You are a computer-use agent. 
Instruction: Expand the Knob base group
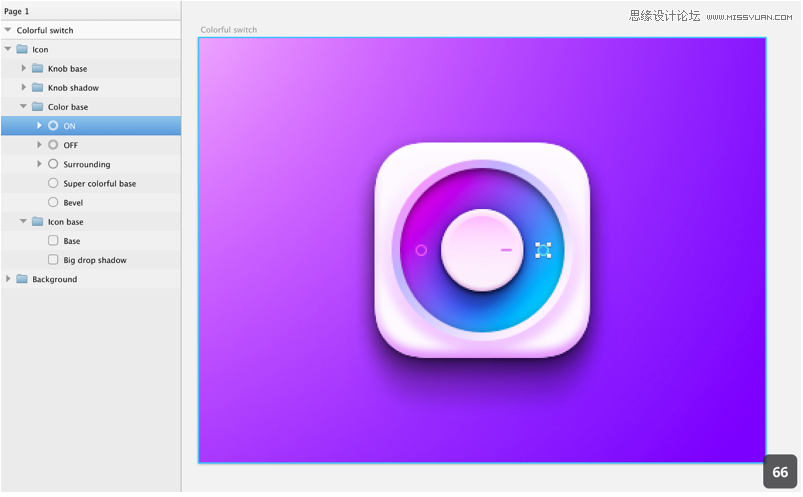point(24,68)
